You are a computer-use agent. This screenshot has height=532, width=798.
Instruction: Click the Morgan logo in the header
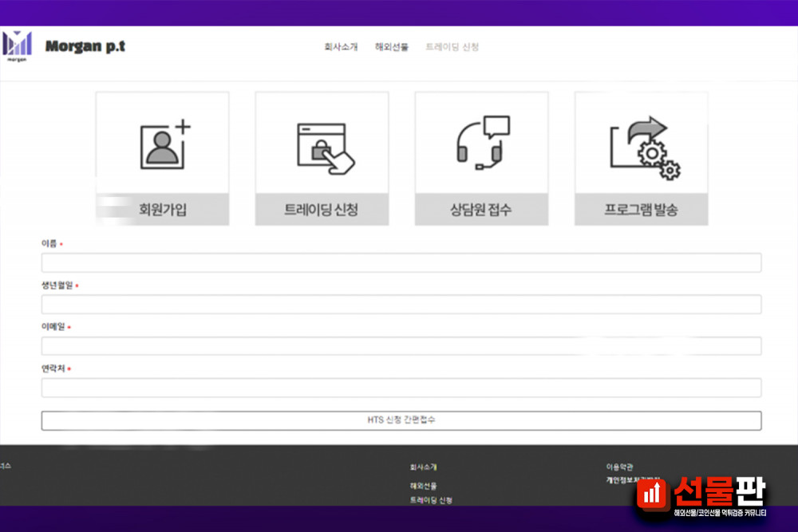point(18,45)
